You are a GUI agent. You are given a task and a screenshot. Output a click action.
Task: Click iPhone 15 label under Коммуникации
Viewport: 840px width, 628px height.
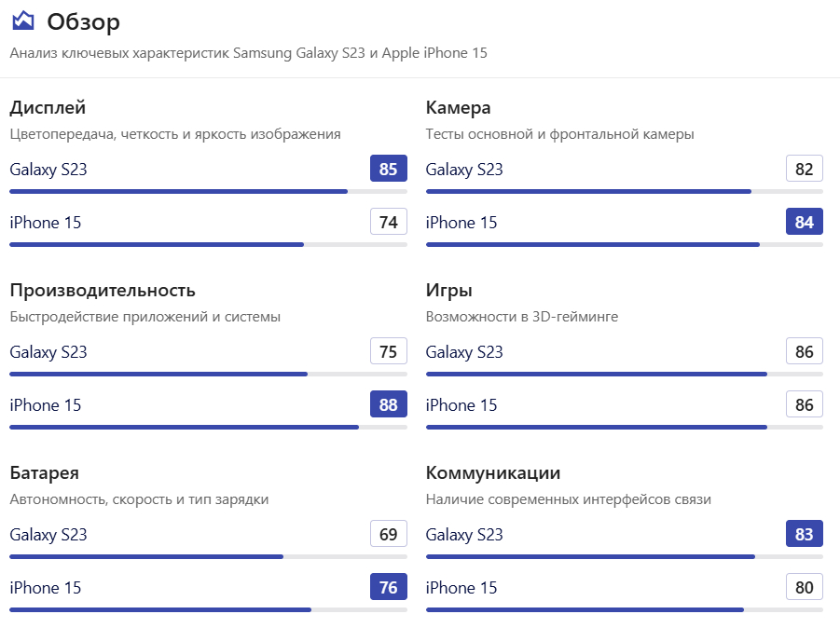click(x=461, y=588)
